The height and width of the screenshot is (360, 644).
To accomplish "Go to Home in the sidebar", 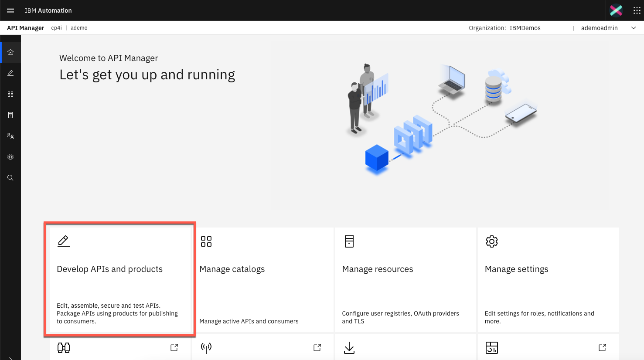I will click(10, 52).
